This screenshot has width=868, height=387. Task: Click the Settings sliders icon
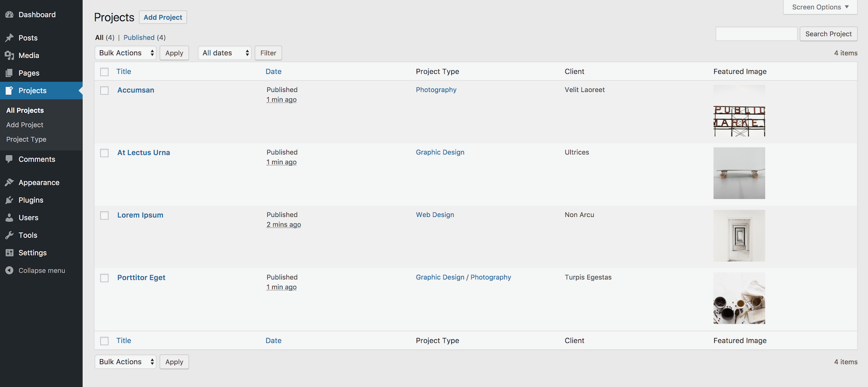[10, 253]
